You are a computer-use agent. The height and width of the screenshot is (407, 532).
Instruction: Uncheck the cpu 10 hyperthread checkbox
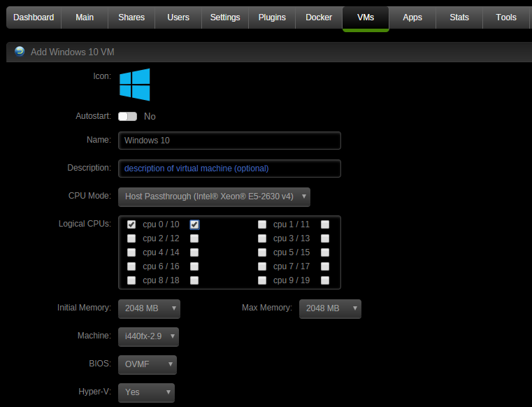coord(194,224)
